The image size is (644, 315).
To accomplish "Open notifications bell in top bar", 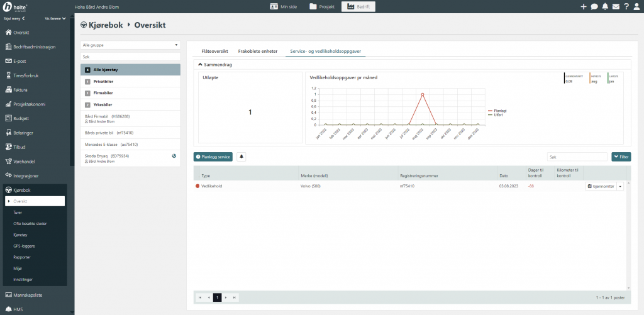I will click(x=605, y=6).
